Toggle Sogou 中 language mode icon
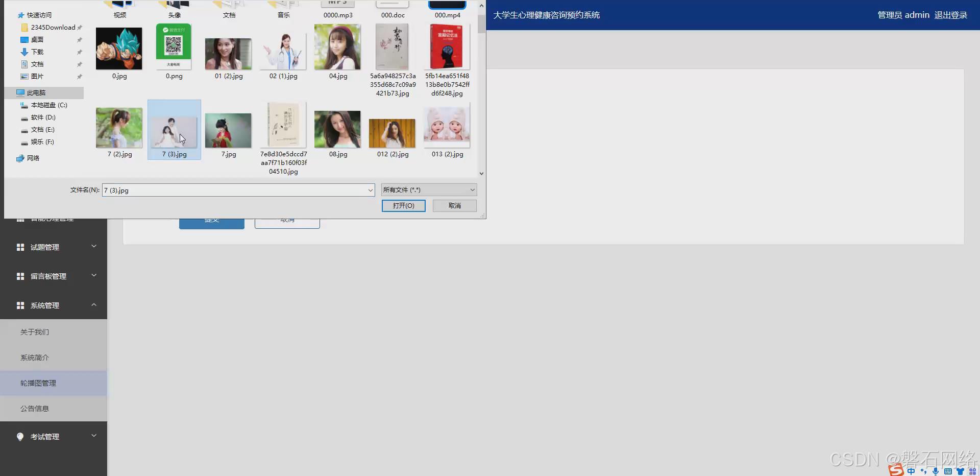The width and height of the screenshot is (980, 476). point(911,471)
